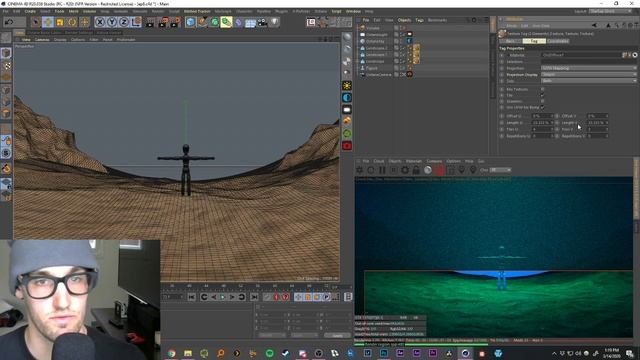Toggle OctaneCamera visibility dots
Viewport: 640px width, 360px height.
click(x=403, y=75)
